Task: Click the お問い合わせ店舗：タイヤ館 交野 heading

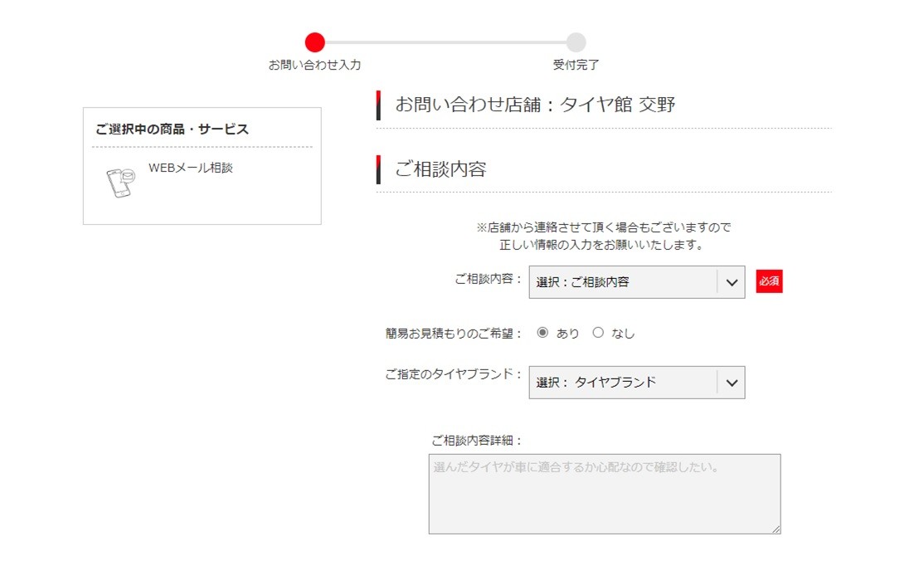Action: [x=535, y=105]
